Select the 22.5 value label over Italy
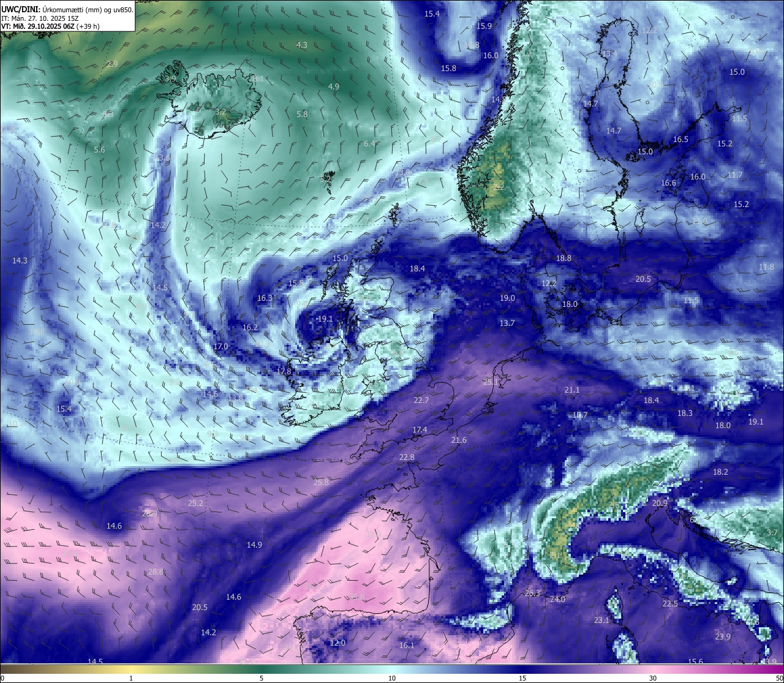 (x=670, y=603)
